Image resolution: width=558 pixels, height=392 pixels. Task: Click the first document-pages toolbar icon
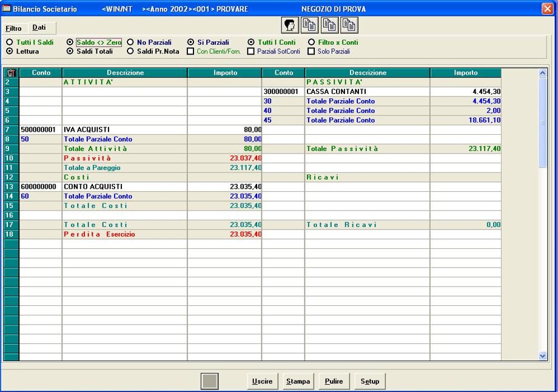pyautogui.click(x=310, y=25)
